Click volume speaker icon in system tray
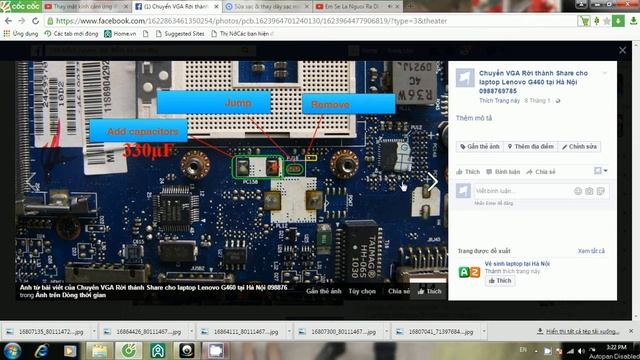Image resolution: width=640 pixels, height=360 pixels. (581, 351)
